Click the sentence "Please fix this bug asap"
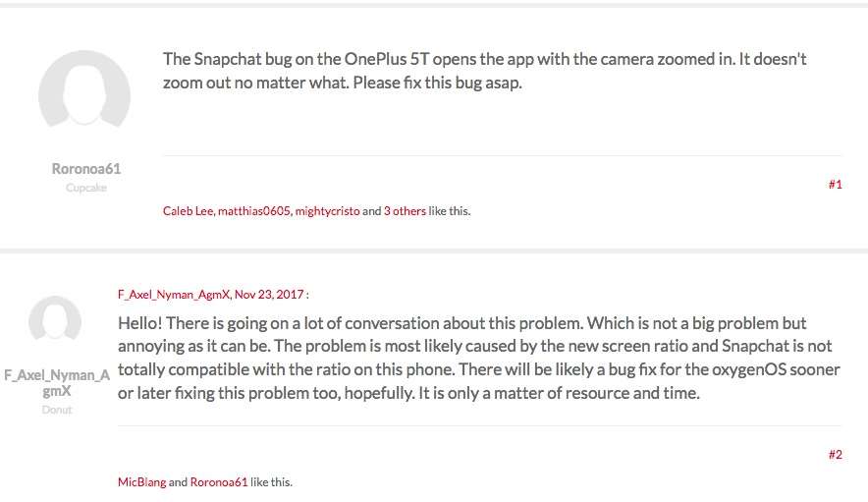The width and height of the screenshot is (868, 502). click(x=437, y=83)
